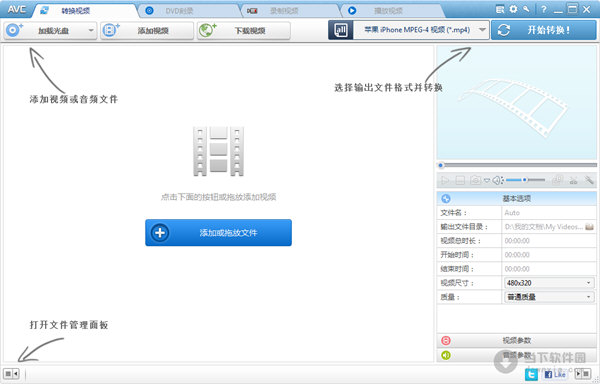Viewport: 600px width, 384px height.
Task: Open the 质量 普通质量 dropdown
Action: (x=549, y=297)
